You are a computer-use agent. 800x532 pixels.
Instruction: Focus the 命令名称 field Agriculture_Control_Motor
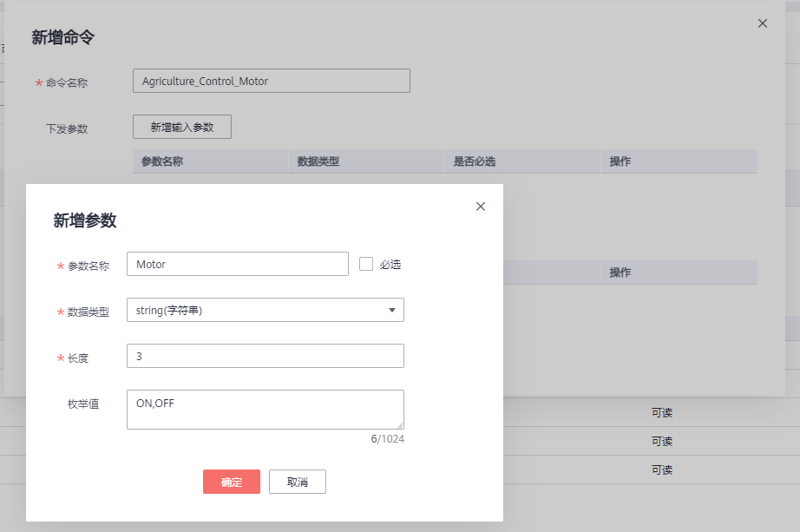click(271, 81)
